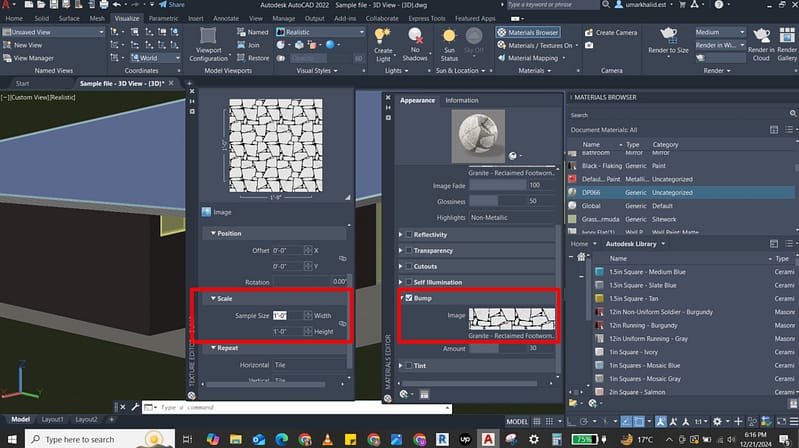Collapse the Scale section in Texture Editor

click(x=214, y=298)
